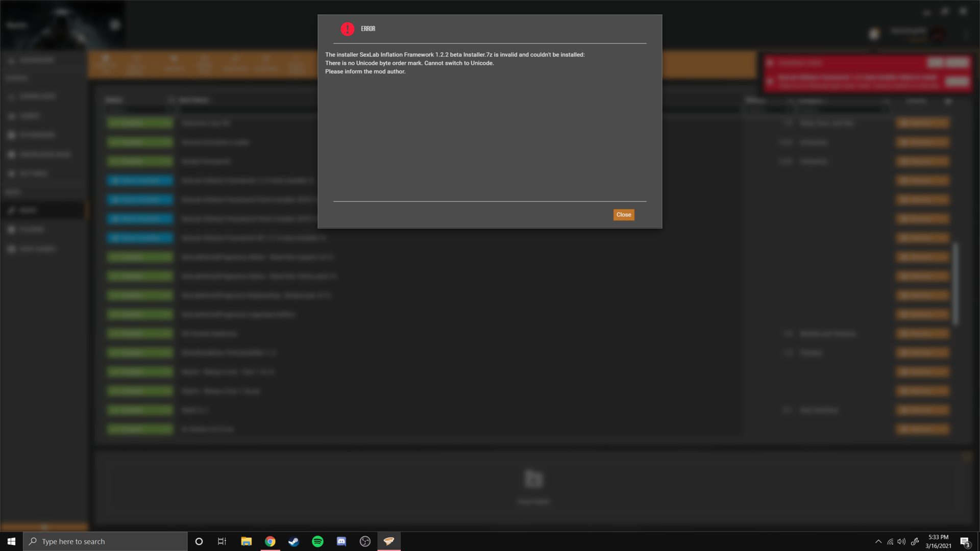Open the volume control tray icon

coord(902,542)
